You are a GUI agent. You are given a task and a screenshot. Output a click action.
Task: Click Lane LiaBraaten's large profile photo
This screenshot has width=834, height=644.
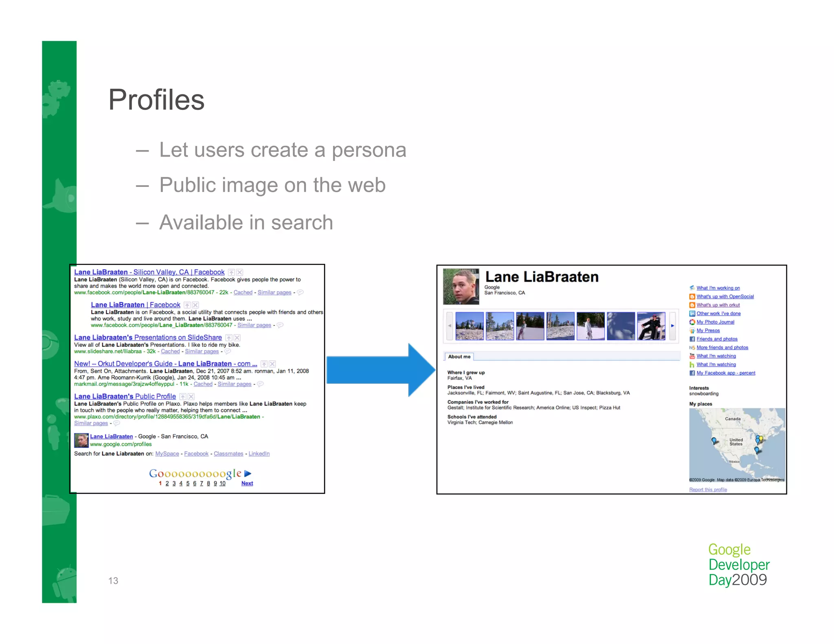tap(461, 286)
